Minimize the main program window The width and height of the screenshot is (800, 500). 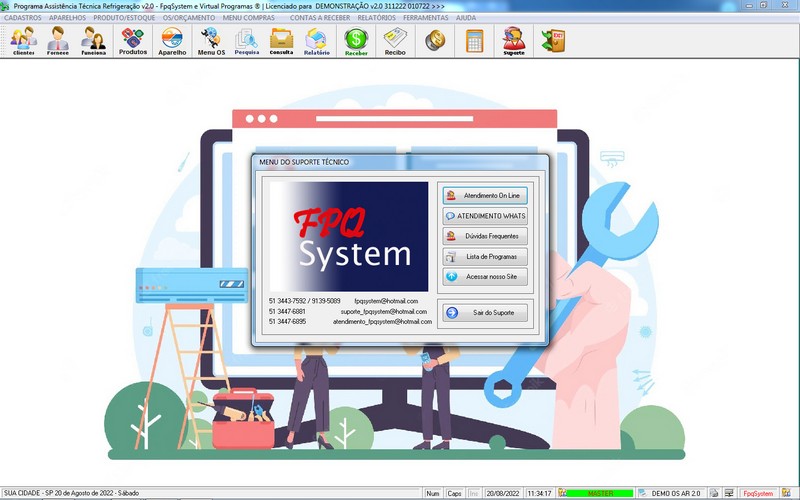pos(749,5)
